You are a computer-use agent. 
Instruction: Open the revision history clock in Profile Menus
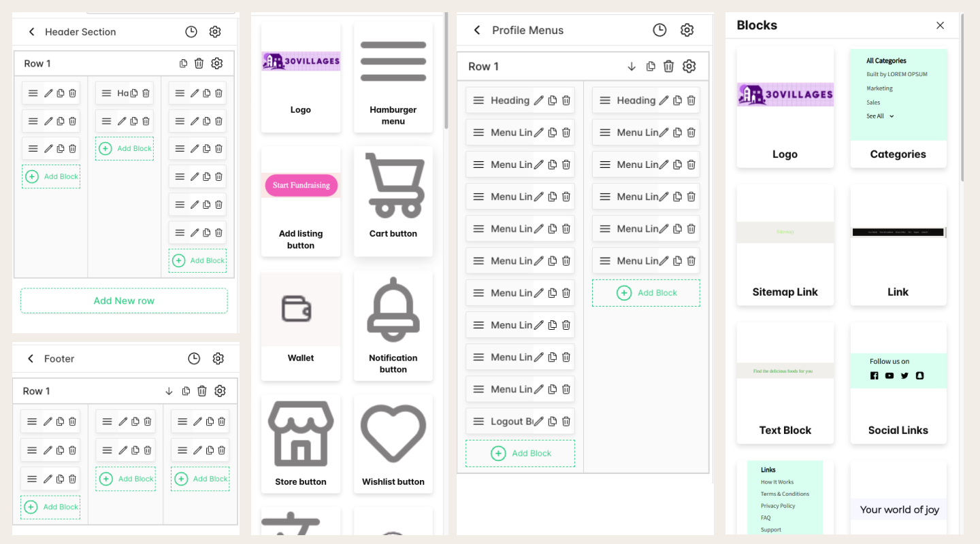coord(659,29)
